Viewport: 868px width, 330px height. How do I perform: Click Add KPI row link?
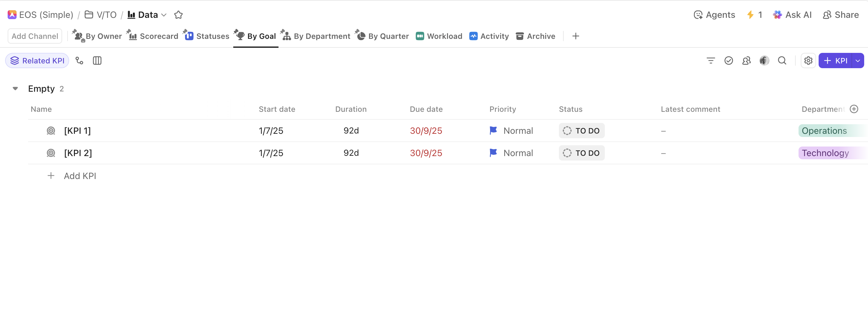point(80,176)
